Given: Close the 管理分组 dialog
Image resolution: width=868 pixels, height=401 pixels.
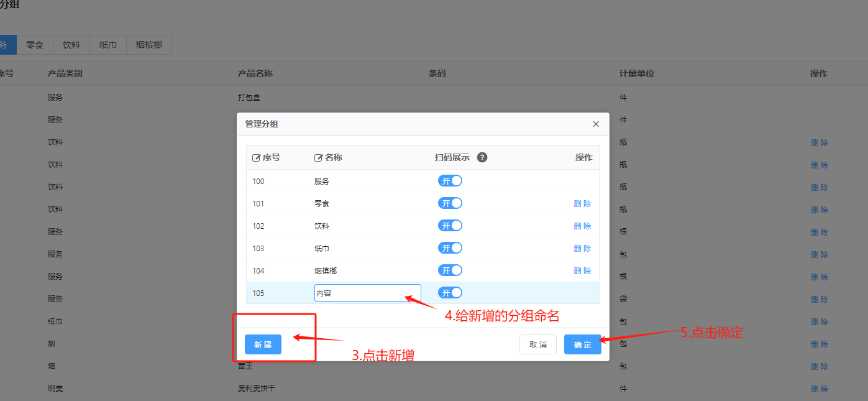Looking at the screenshot, I should coord(596,124).
